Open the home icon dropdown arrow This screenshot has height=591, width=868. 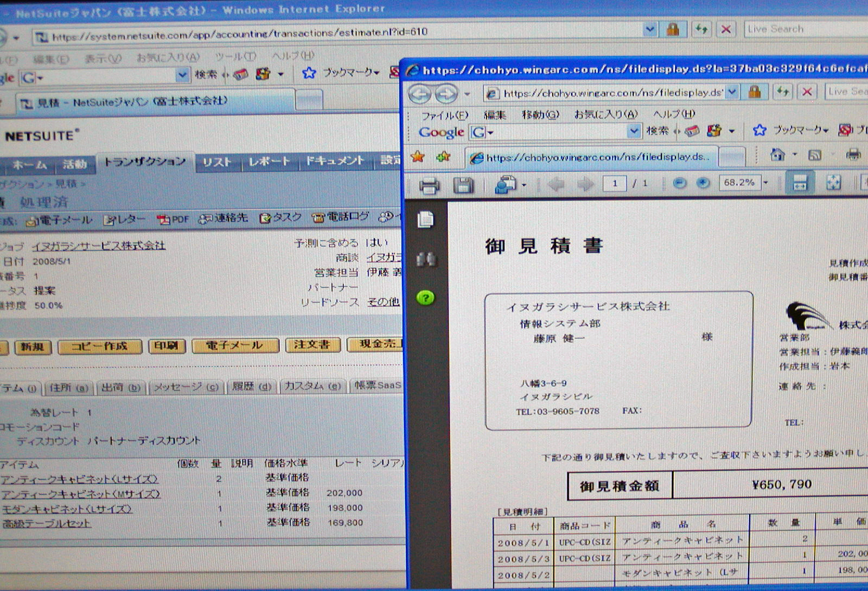795,155
